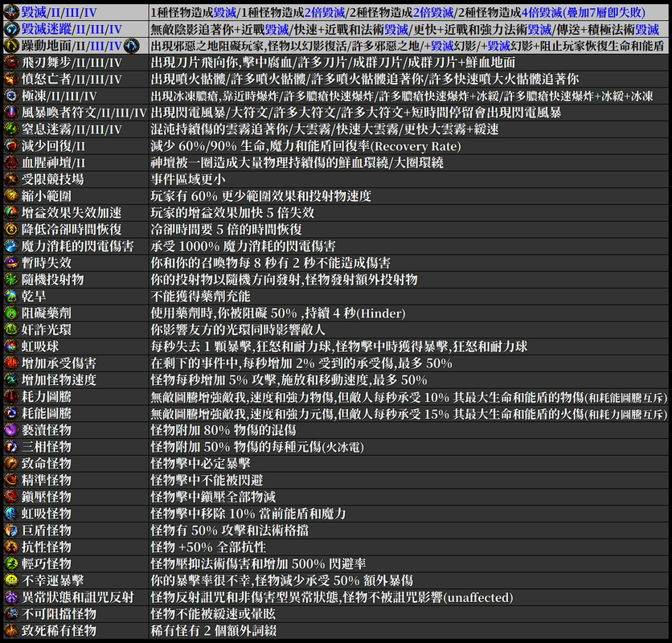This screenshot has height=643, width=672.
Task: Click the 暫時失效 icon
Action: (x=11, y=263)
